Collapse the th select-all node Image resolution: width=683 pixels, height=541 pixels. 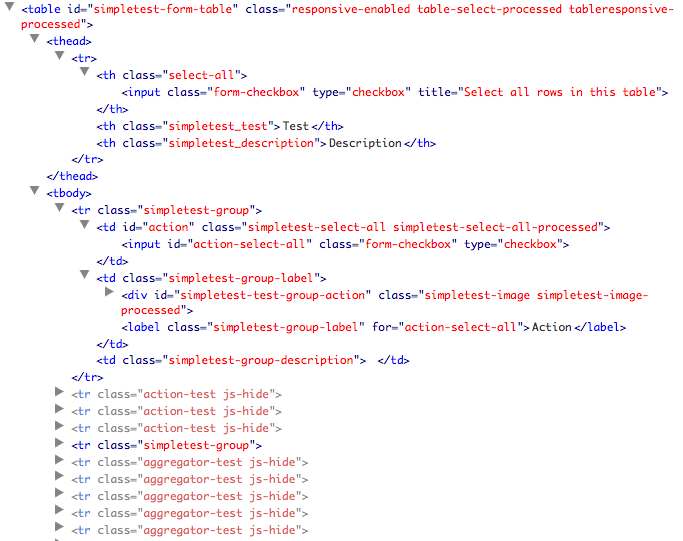click(85, 72)
